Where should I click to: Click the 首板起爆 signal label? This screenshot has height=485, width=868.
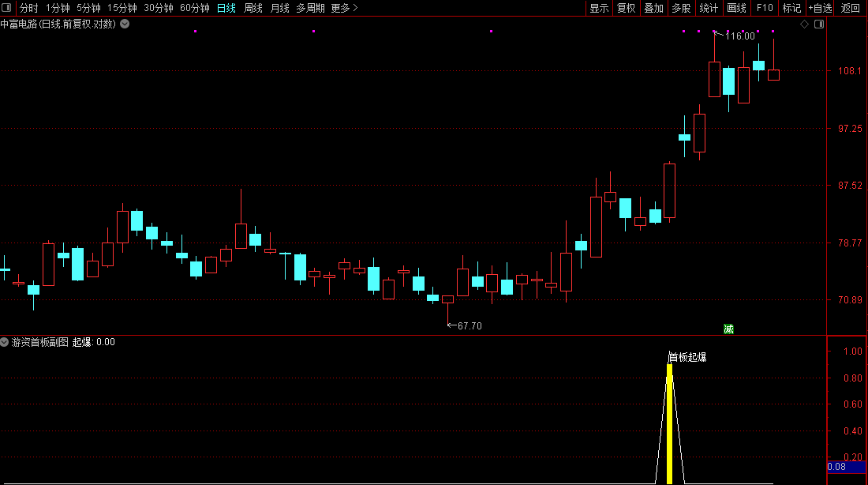coord(687,358)
